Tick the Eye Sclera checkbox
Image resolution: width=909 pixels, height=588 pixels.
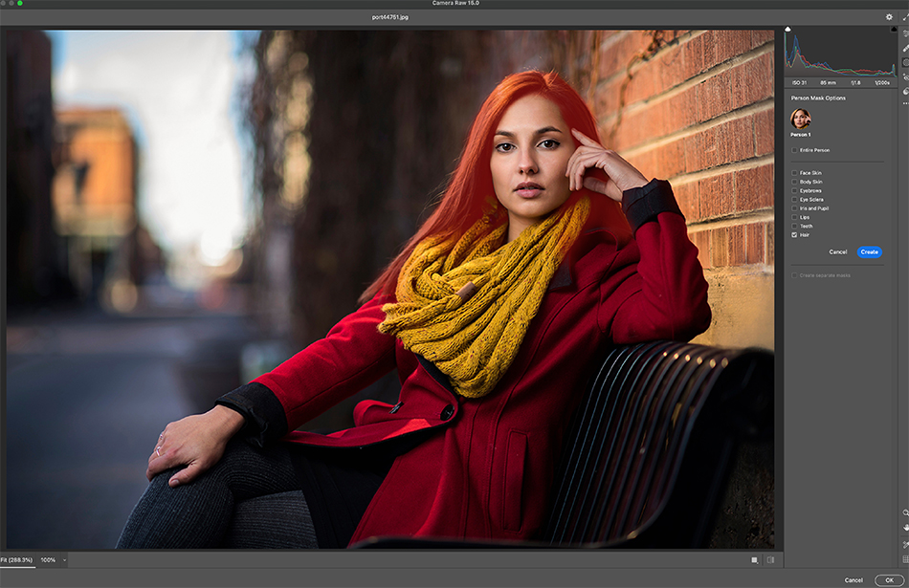pos(794,199)
